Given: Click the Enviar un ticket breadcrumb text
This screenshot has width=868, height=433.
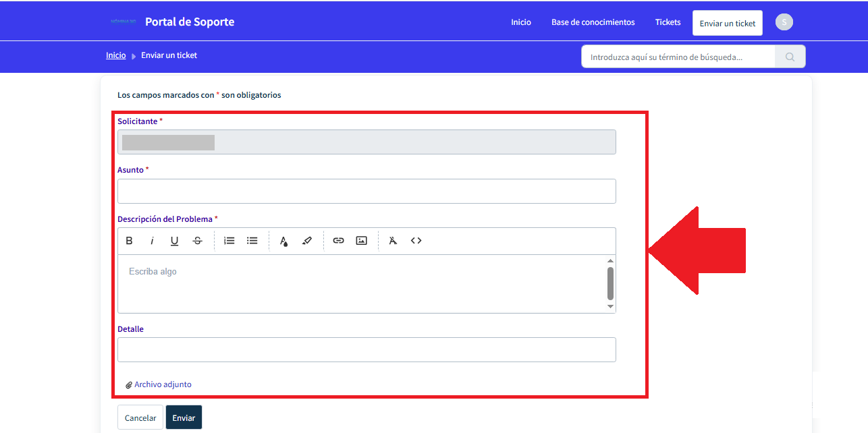Looking at the screenshot, I should [x=169, y=55].
